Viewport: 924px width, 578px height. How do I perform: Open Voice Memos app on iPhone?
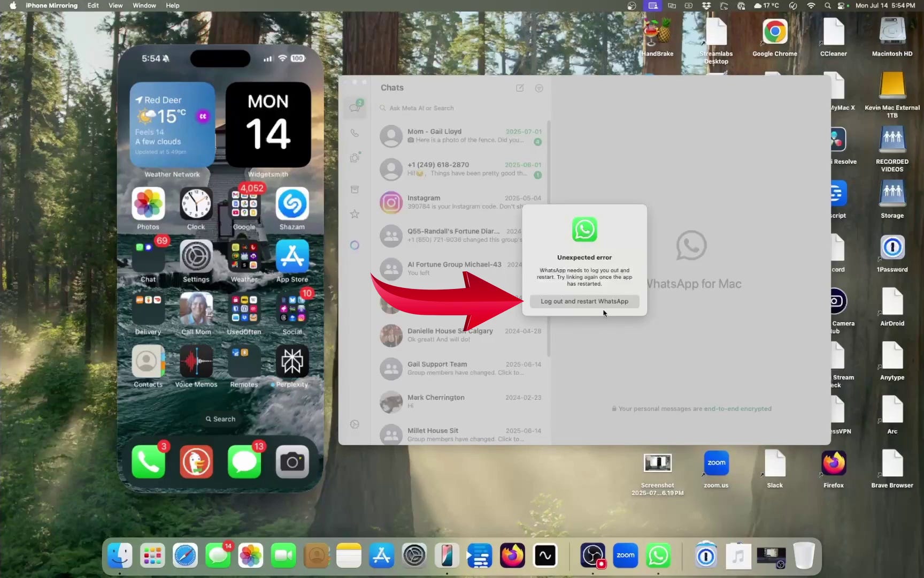tap(196, 361)
